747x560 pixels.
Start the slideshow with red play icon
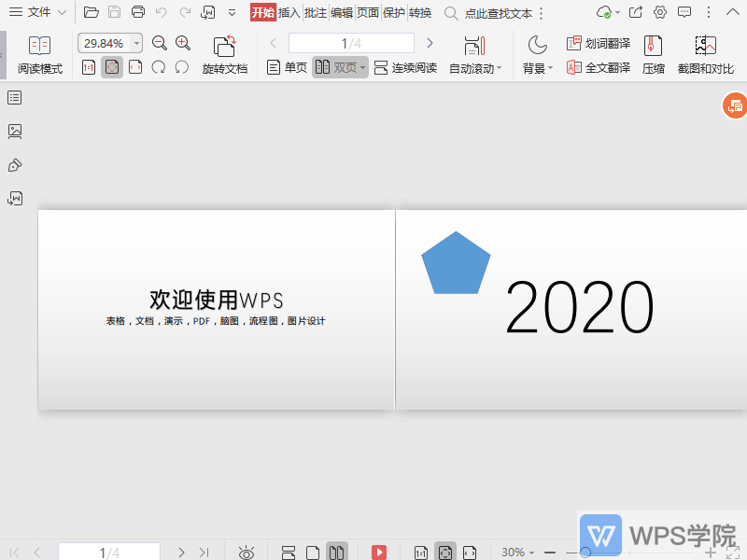tap(378, 551)
